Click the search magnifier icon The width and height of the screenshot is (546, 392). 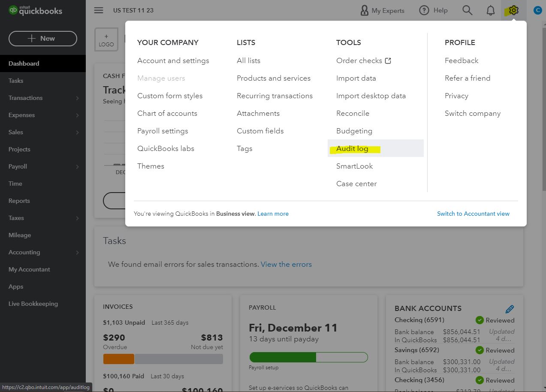point(468,10)
